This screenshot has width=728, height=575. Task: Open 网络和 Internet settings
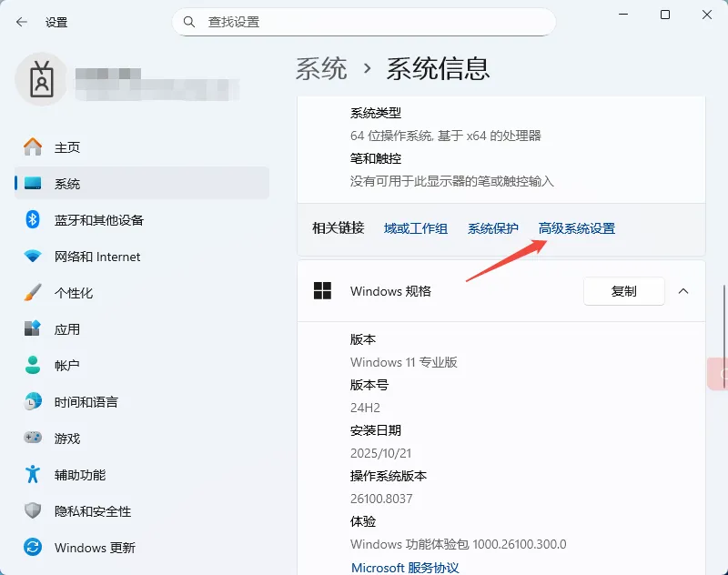(142, 257)
